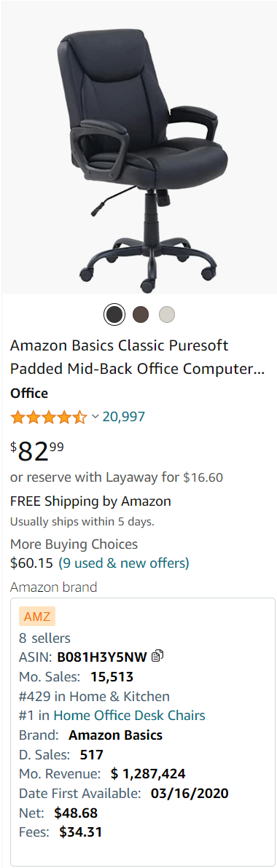Open Home Office Desk Chairs category link

(x=129, y=715)
